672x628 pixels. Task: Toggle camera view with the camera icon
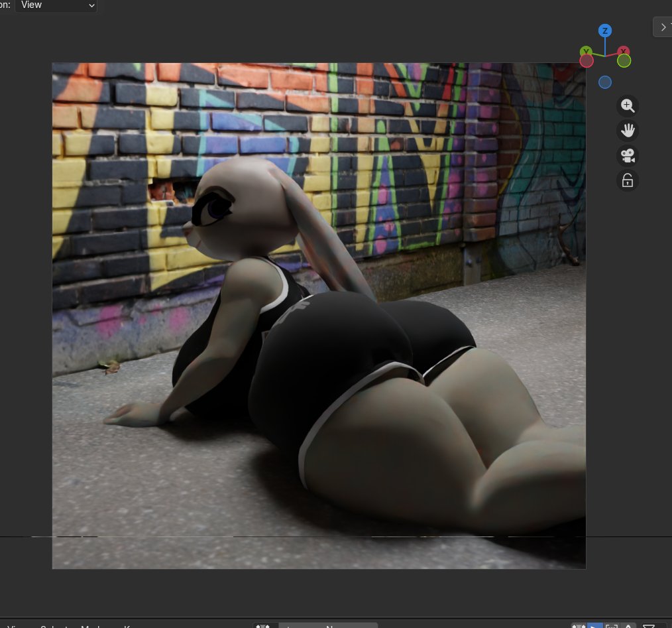pyautogui.click(x=628, y=156)
